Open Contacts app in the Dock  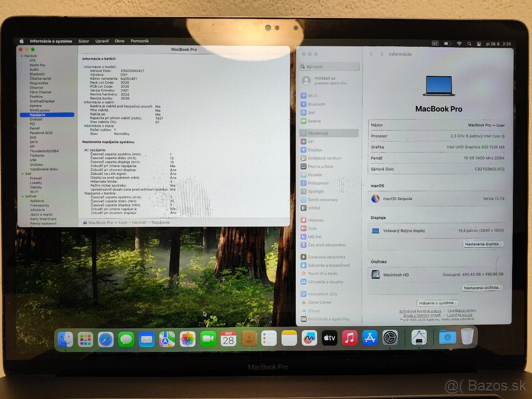tap(249, 339)
